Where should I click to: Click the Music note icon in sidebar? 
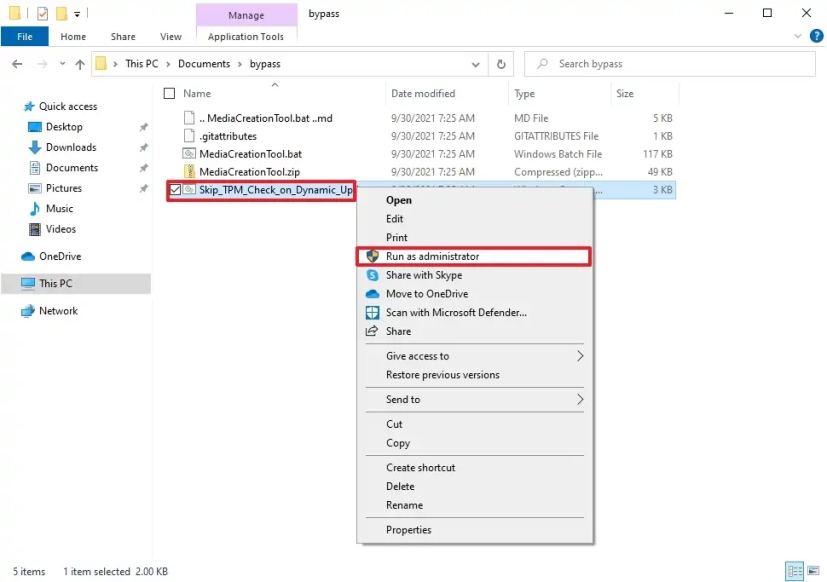tap(35, 208)
